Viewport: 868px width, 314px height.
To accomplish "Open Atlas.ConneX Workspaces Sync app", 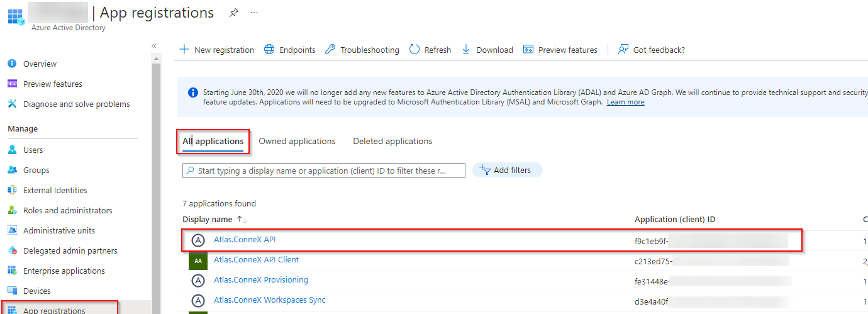I will (270, 300).
